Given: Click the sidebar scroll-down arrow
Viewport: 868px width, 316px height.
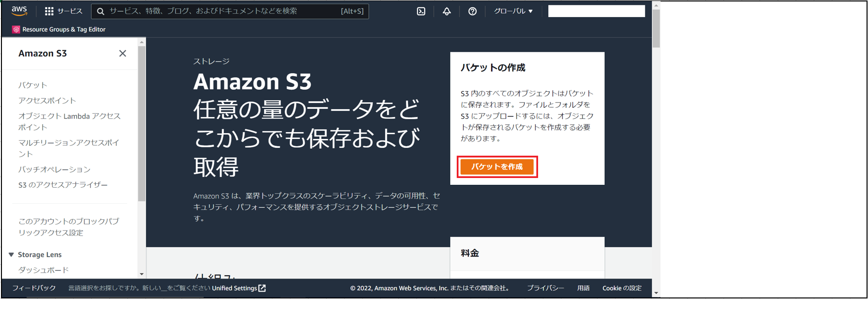Looking at the screenshot, I should [x=142, y=274].
